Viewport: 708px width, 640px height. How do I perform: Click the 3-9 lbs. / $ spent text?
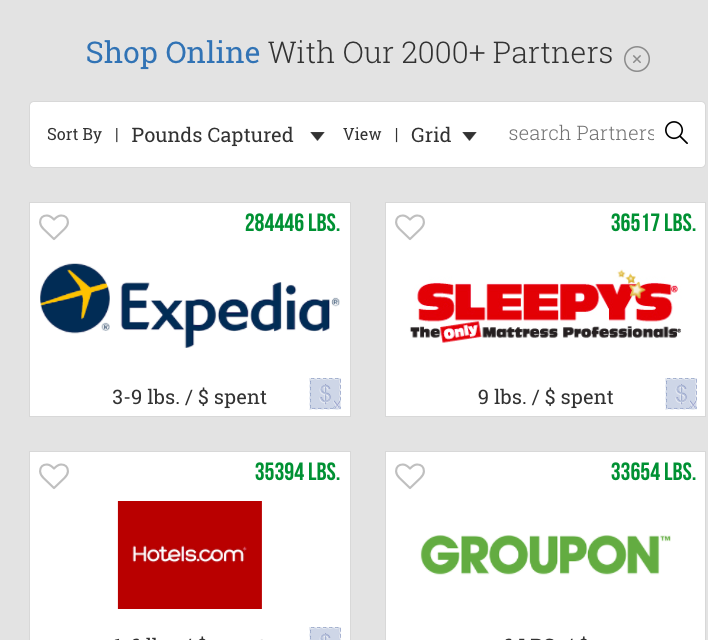tap(189, 397)
